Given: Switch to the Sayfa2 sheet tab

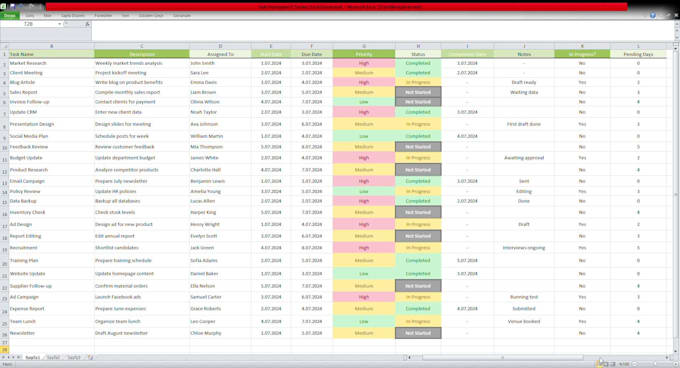Looking at the screenshot, I should (53, 358).
